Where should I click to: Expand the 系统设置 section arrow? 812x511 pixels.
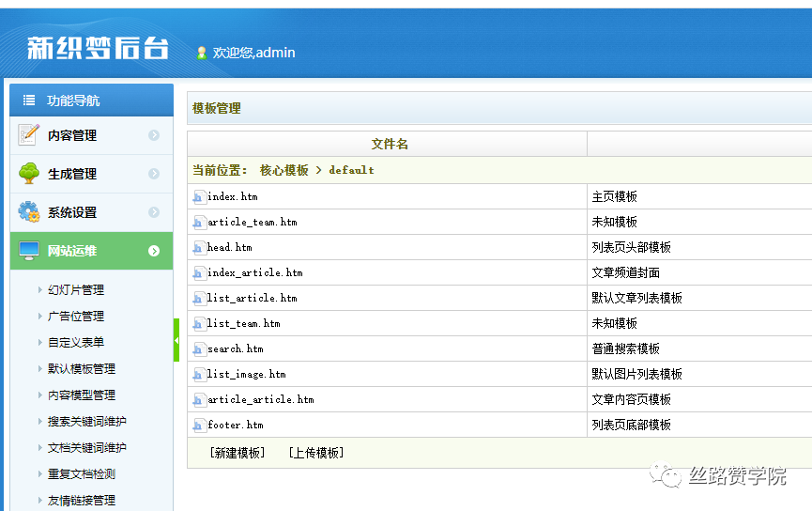[x=154, y=212]
